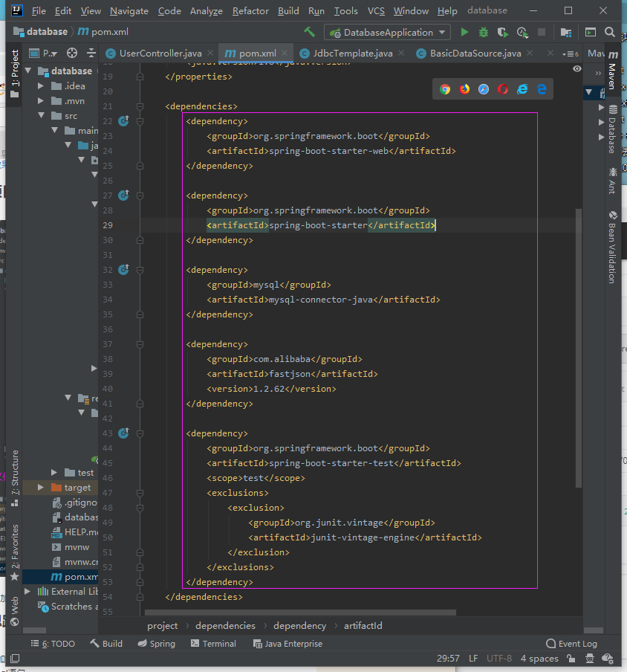627x672 pixels.
Task: Click the UTF-8 encoding indicator
Action: 499,659
